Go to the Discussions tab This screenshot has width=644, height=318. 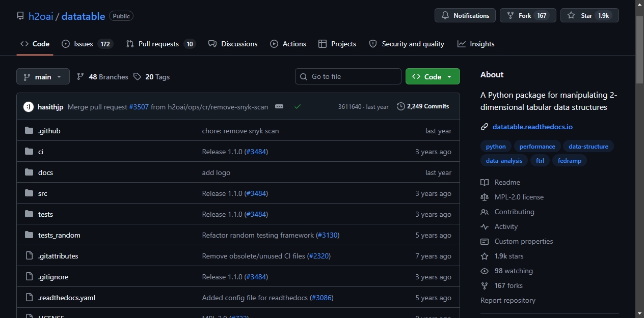coord(233,44)
